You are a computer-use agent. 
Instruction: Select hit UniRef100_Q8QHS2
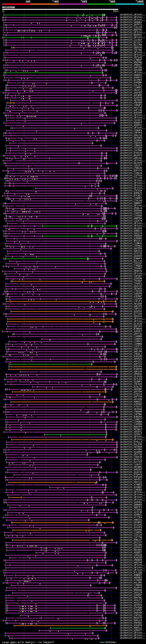(x=131, y=75)
